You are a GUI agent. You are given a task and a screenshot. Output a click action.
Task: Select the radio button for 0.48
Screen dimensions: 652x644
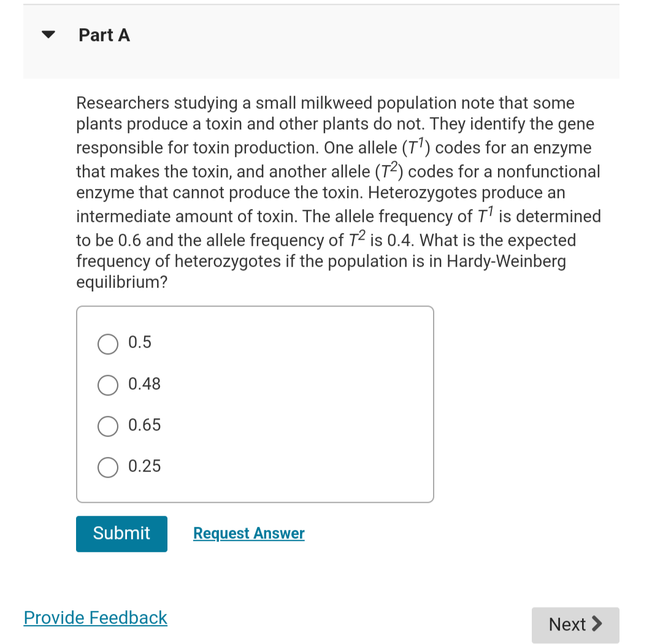108,385
